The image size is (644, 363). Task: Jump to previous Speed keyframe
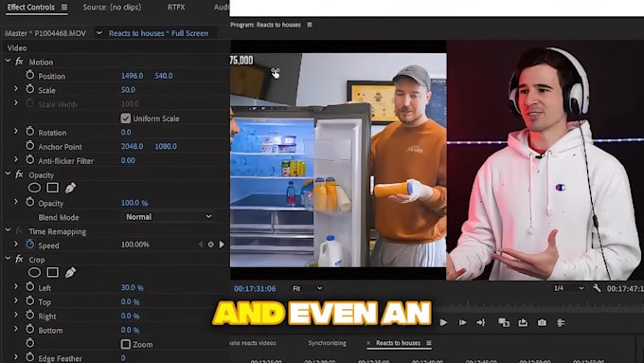(x=201, y=245)
